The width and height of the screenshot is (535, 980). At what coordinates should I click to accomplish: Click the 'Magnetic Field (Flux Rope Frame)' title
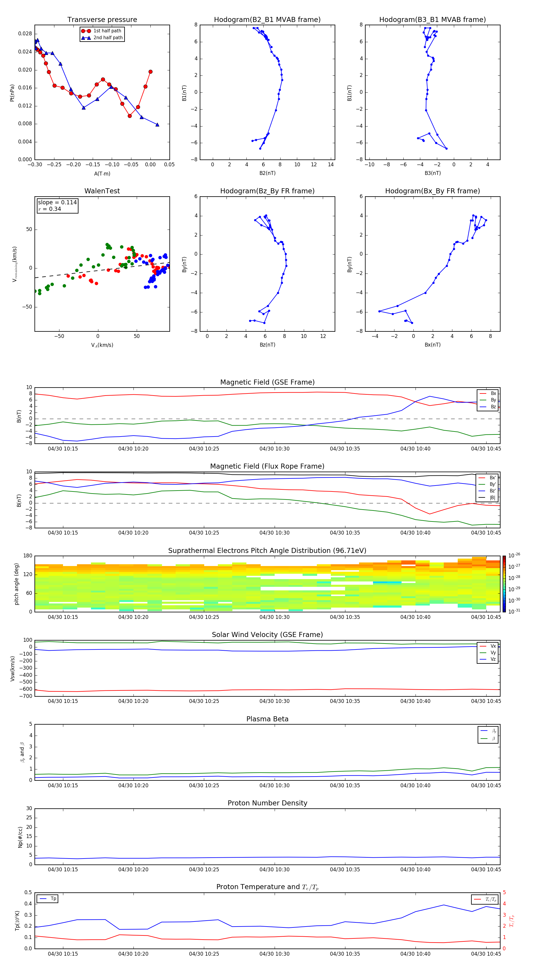point(267,467)
